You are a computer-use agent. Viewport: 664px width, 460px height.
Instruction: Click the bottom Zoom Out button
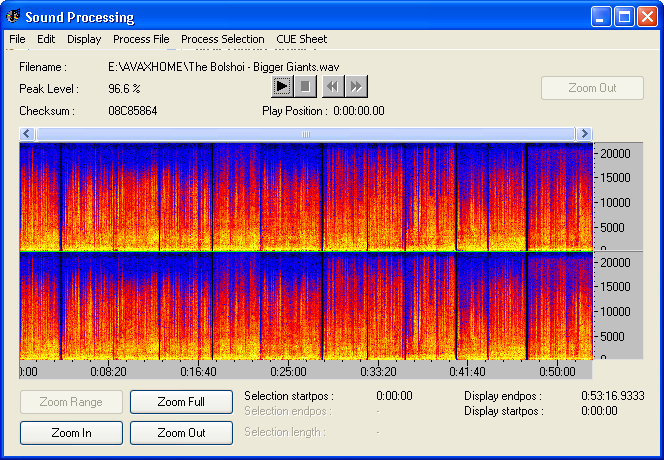[x=181, y=433]
